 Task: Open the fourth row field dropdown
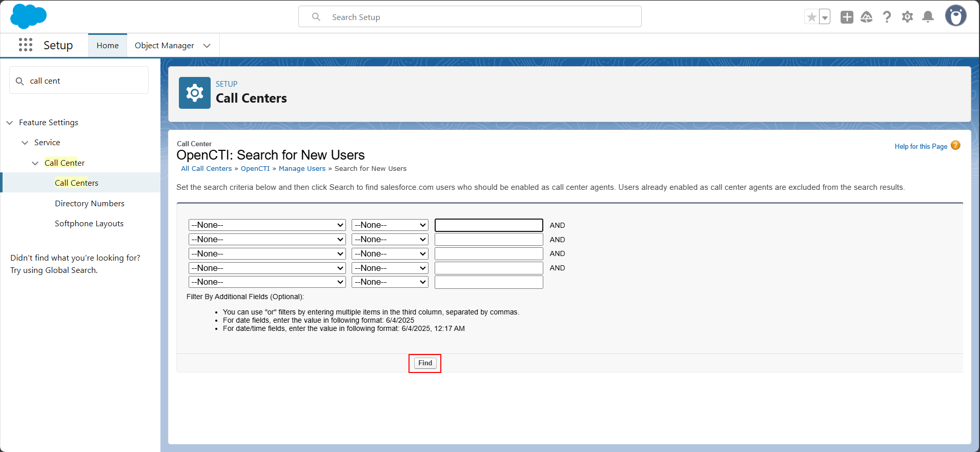(267, 268)
